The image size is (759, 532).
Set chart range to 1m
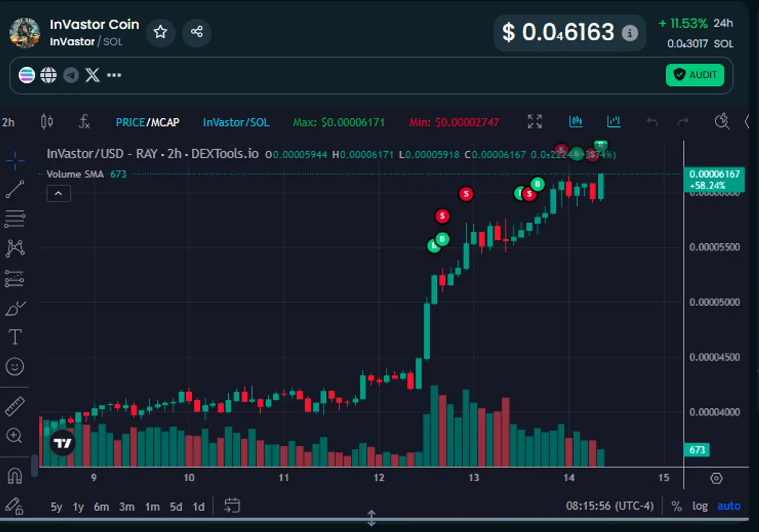pos(152,507)
